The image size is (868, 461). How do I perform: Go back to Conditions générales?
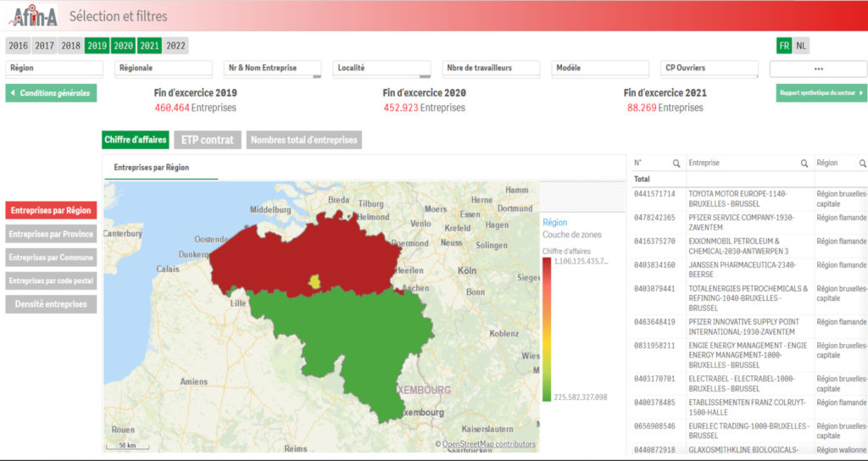click(x=51, y=93)
